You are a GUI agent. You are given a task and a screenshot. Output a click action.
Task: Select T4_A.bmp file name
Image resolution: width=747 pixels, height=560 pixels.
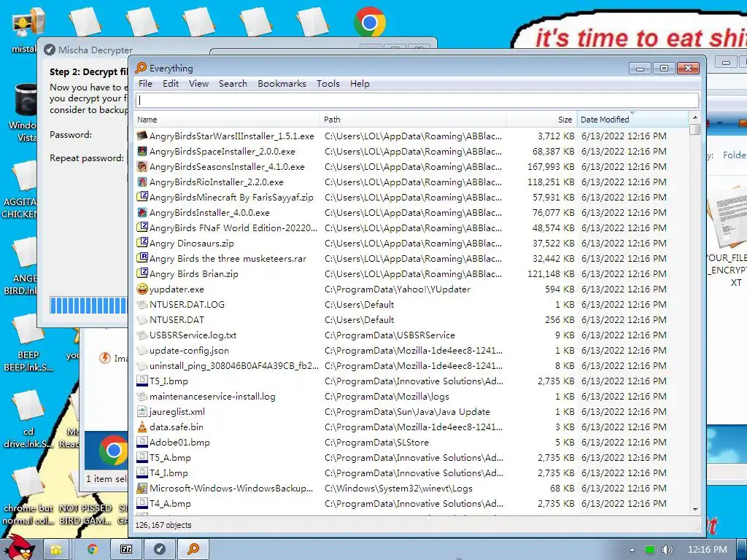pyautogui.click(x=170, y=503)
